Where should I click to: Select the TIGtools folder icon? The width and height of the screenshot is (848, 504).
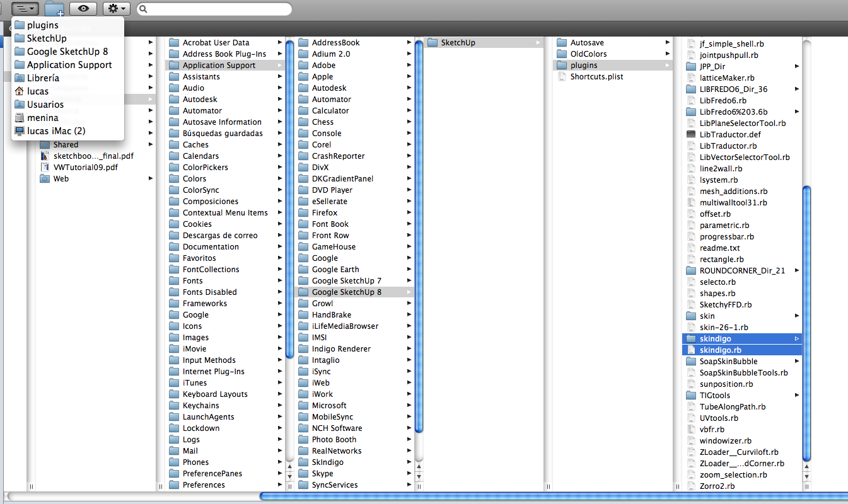coord(691,396)
